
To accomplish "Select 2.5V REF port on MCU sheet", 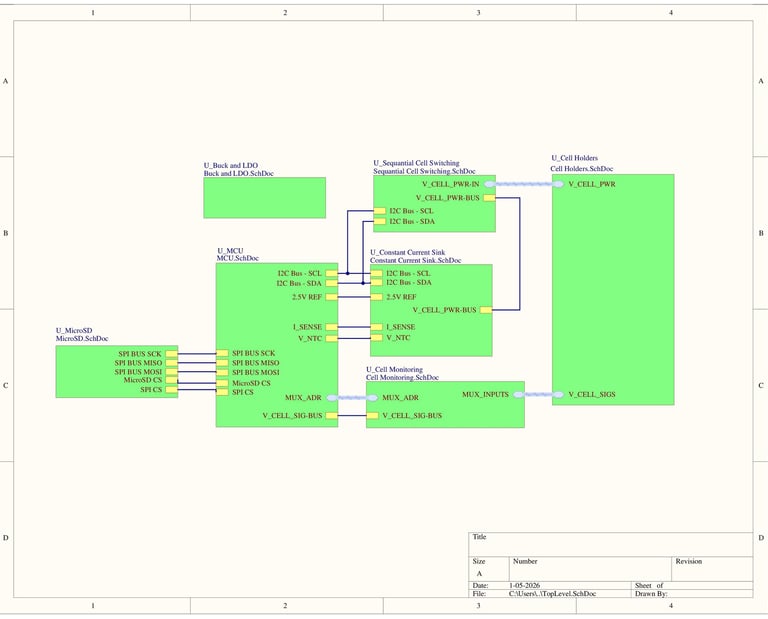I will pyautogui.click(x=332, y=297).
